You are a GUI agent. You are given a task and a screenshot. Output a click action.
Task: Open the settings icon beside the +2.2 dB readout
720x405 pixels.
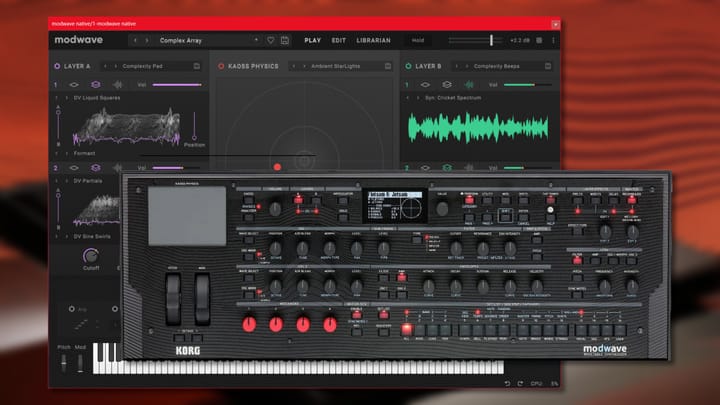click(x=539, y=40)
